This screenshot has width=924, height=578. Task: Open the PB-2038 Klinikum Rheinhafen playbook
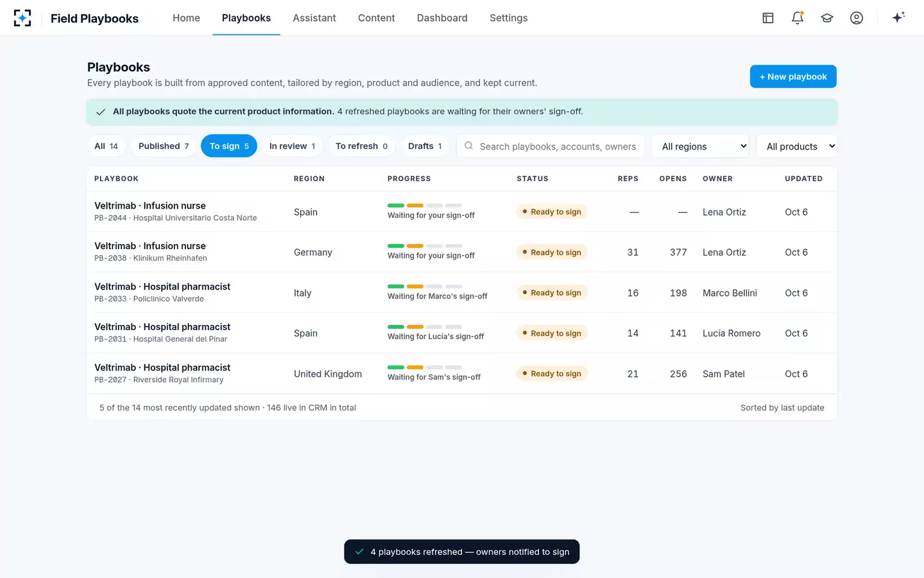[x=462, y=252]
